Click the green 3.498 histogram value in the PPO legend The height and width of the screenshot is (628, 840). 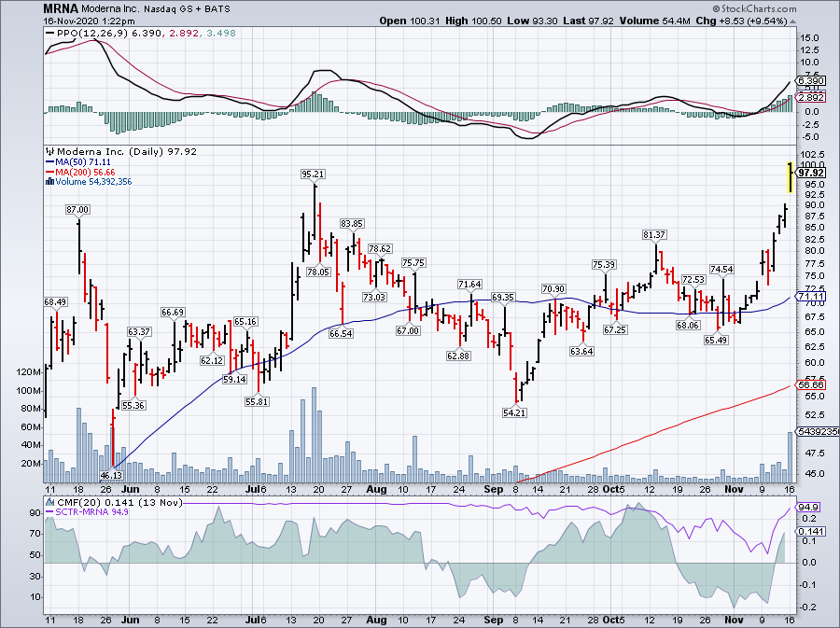tap(220, 34)
